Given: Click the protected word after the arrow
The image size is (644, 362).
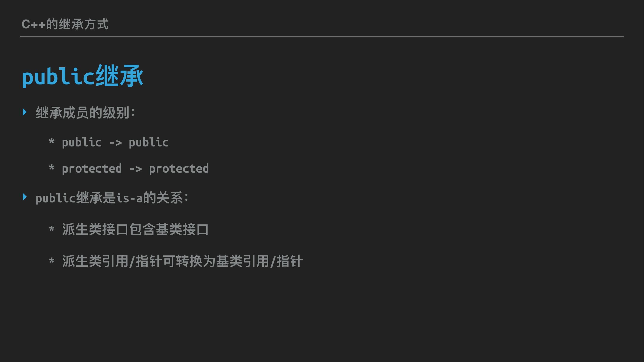Looking at the screenshot, I should point(179,169).
